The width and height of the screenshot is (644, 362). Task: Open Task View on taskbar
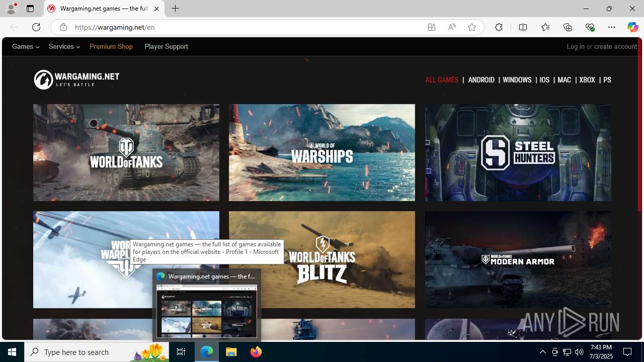tap(181, 352)
